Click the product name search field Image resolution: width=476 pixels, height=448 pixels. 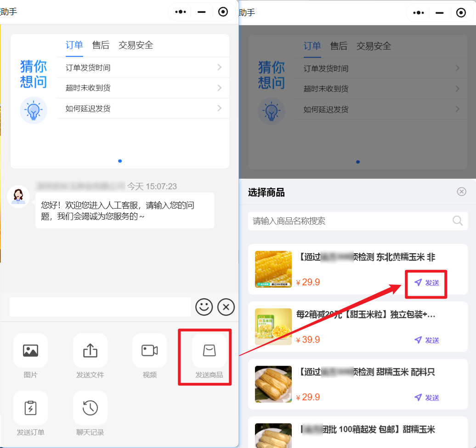(x=357, y=221)
